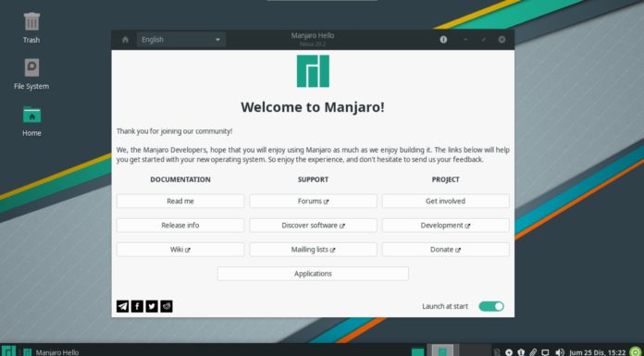
Task: Click the Donate button
Action: coord(446,250)
